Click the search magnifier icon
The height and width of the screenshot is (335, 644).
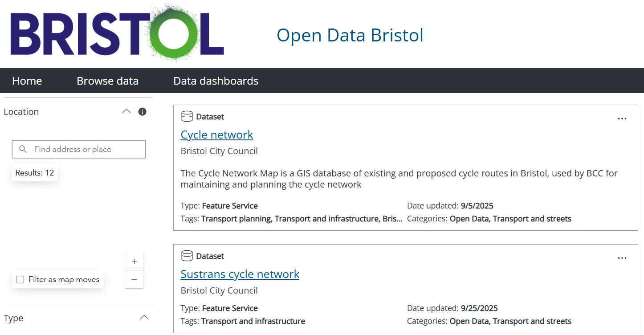pyautogui.click(x=23, y=149)
